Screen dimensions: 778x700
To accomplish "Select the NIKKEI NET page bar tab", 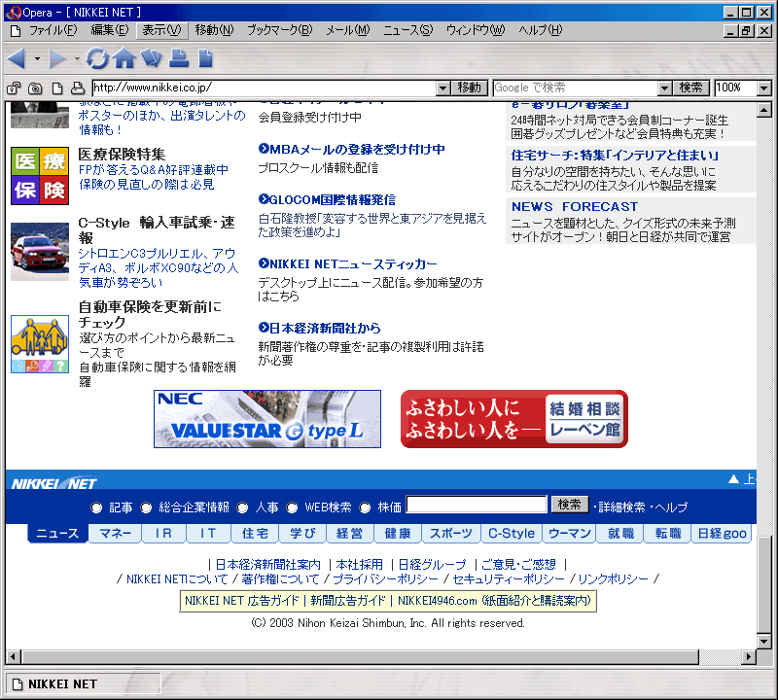I will [83, 684].
